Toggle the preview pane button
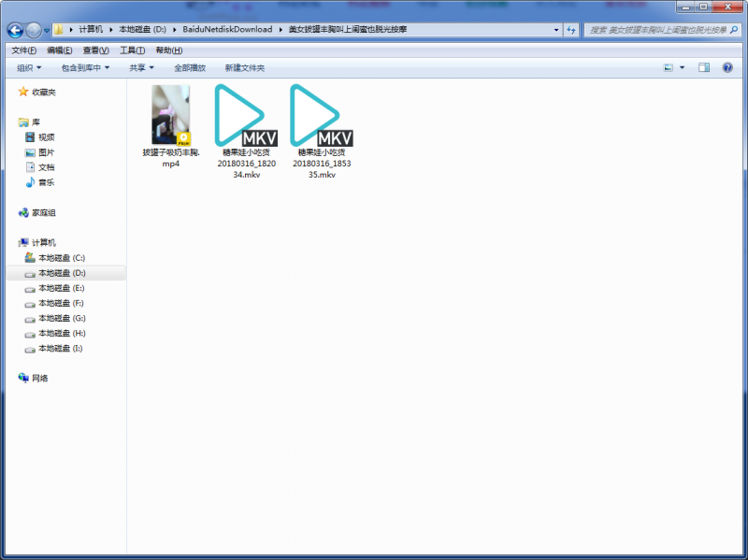The image size is (748, 560). [704, 68]
